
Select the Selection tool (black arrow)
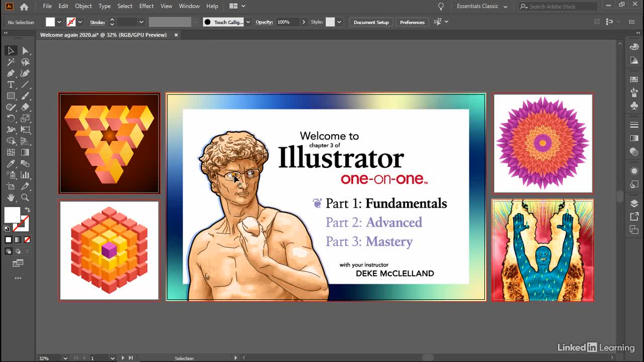[11, 51]
